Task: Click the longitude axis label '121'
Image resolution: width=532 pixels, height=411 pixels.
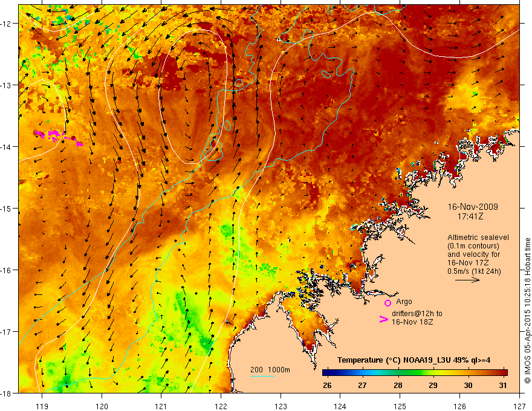Action: point(161,406)
